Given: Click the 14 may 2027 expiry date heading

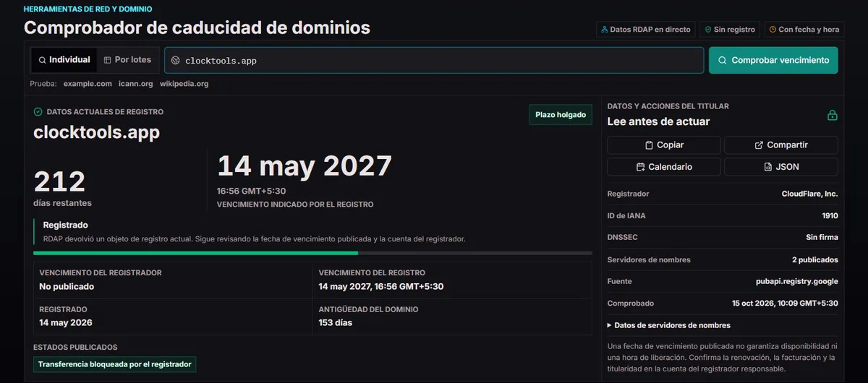Looking at the screenshot, I should point(305,166).
